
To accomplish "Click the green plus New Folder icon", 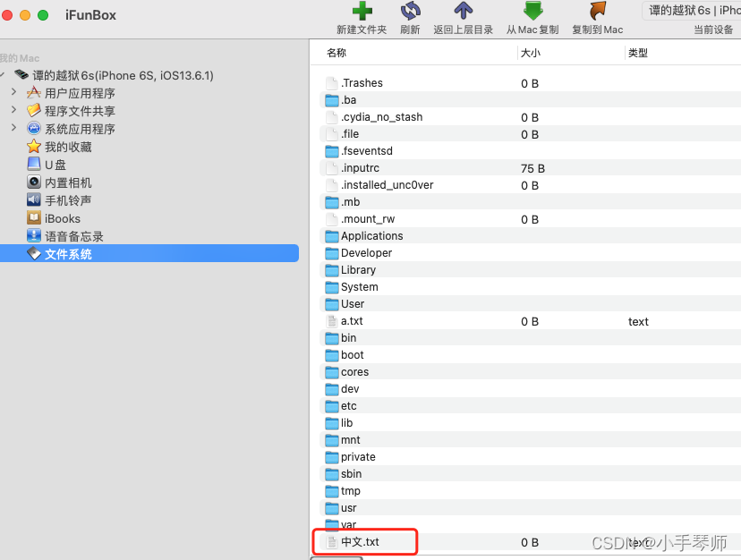I will [362, 11].
